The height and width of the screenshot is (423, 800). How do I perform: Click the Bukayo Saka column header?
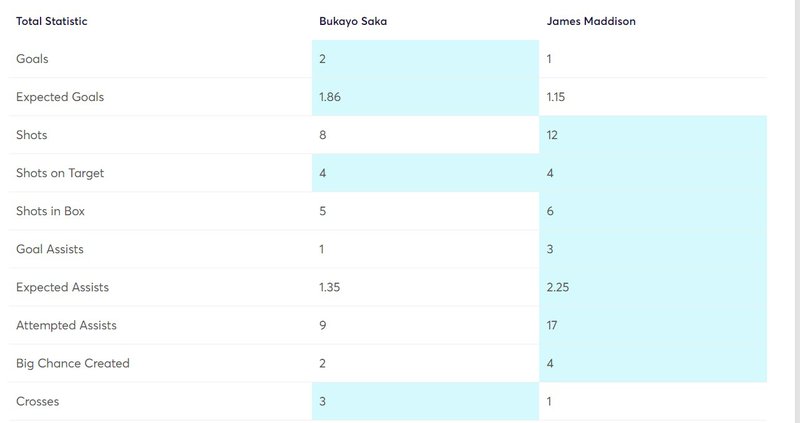(353, 21)
